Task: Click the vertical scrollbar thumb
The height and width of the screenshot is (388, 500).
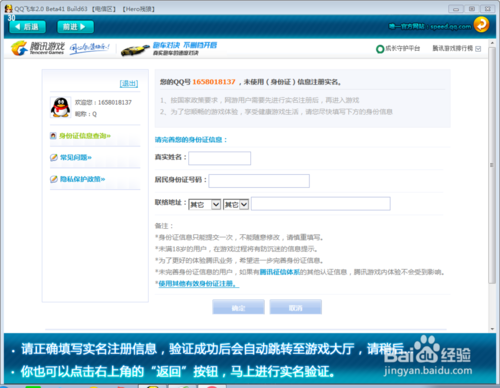Action: pyautogui.click(x=492, y=165)
